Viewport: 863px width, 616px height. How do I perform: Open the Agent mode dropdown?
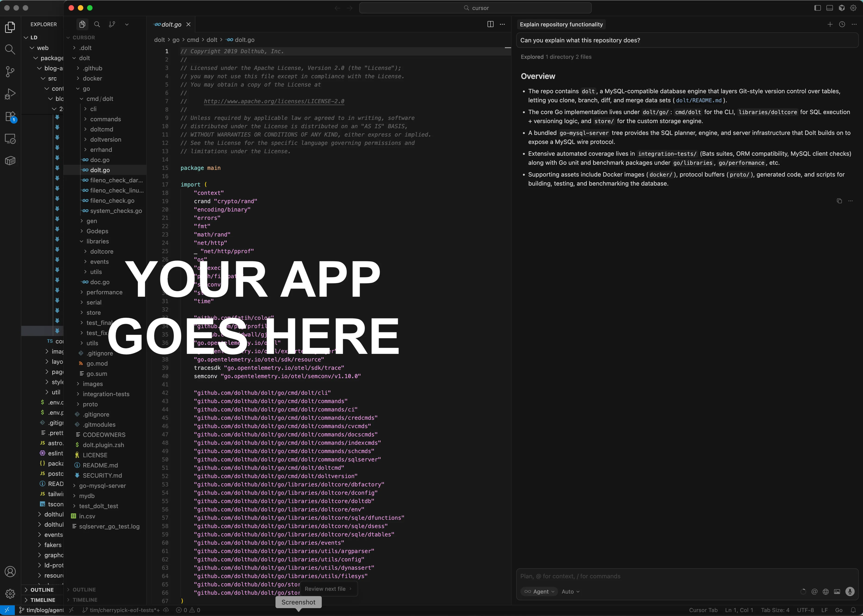[539, 591]
